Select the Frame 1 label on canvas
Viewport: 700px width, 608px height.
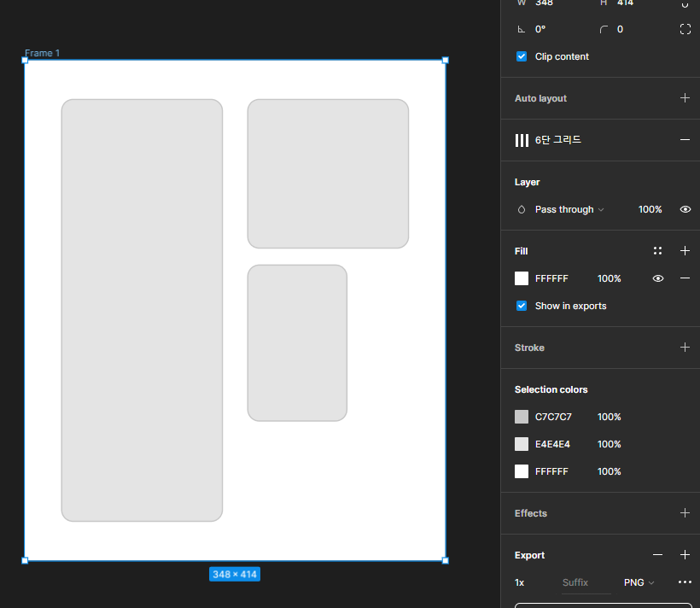(42, 53)
